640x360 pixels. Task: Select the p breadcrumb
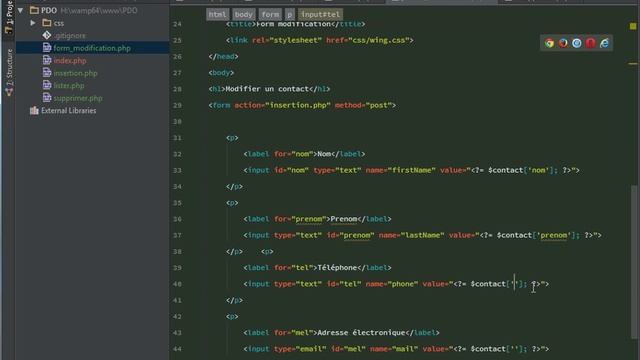290,14
